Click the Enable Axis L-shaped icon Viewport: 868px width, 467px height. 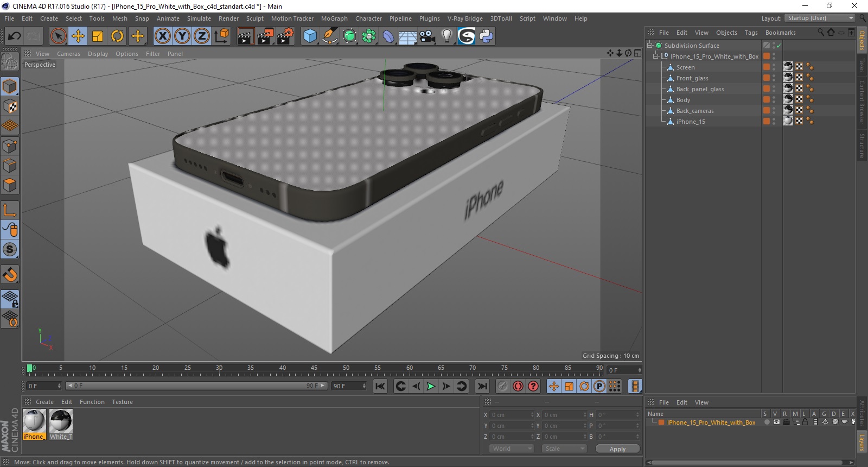click(10, 210)
